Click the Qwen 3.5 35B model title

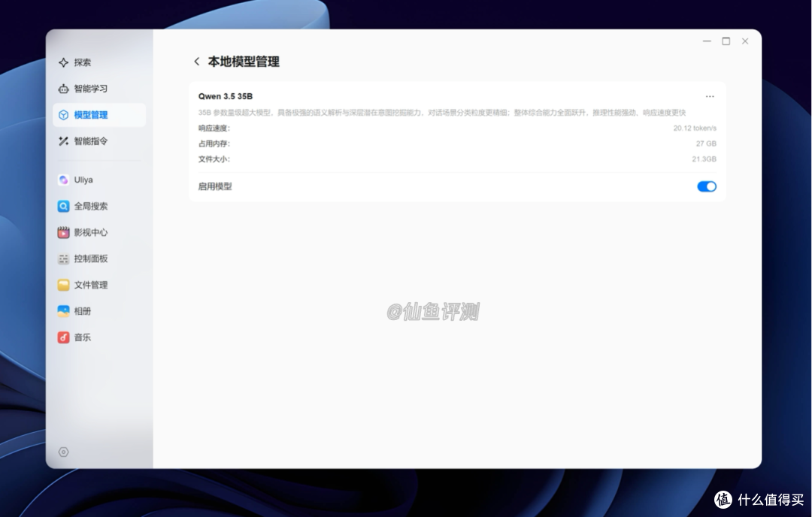click(226, 97)
